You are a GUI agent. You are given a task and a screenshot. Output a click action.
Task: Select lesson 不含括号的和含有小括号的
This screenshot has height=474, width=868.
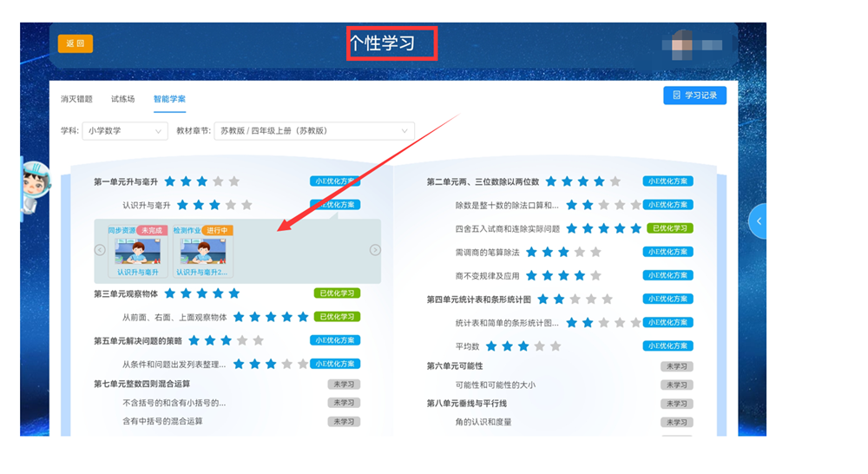(174, 403)
